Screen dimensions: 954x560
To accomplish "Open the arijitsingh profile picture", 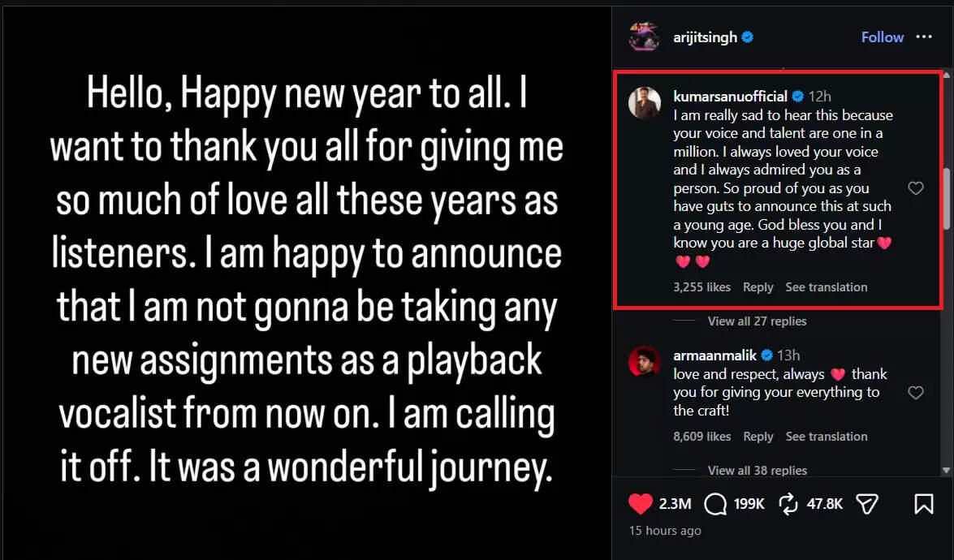I will (643, 37).
